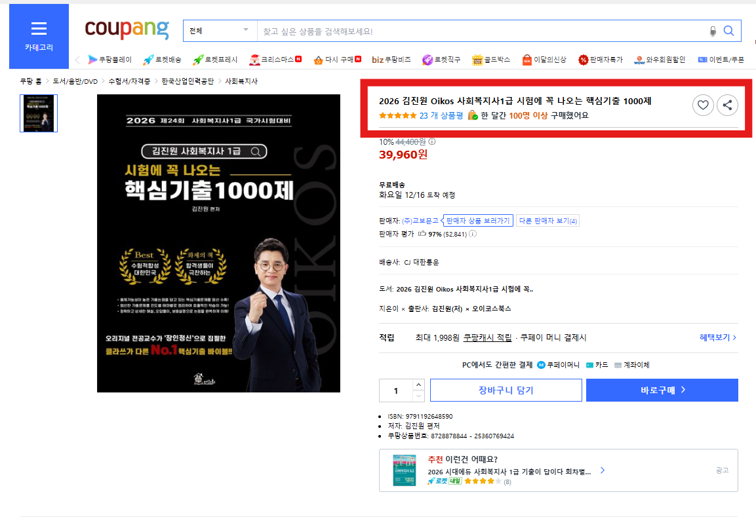The height and width of the screenshot is (532, 756).
Task: Go to 한국산업인력공단 breadcrumb
Action: tap(187, 81)
